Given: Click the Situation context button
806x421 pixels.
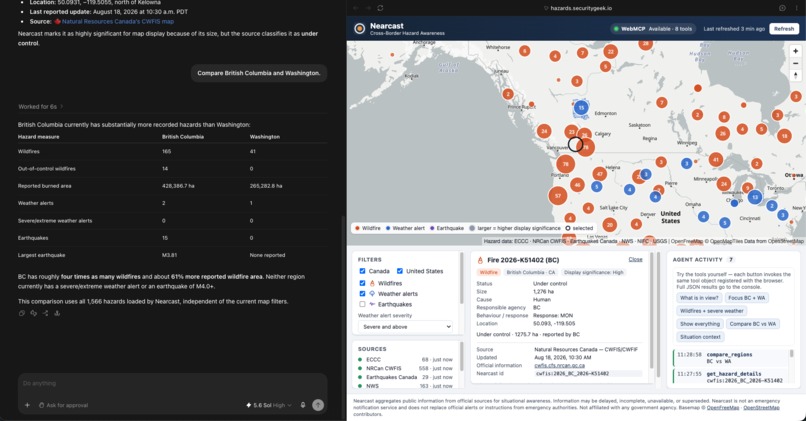Looking at the screenshot, I should [x=700, y=337].
